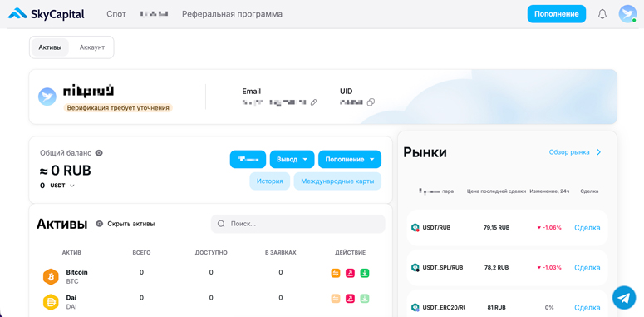This screenshot has width=644, height=317.
Task: Click the 81 RUB price
Action: point(497,307)
